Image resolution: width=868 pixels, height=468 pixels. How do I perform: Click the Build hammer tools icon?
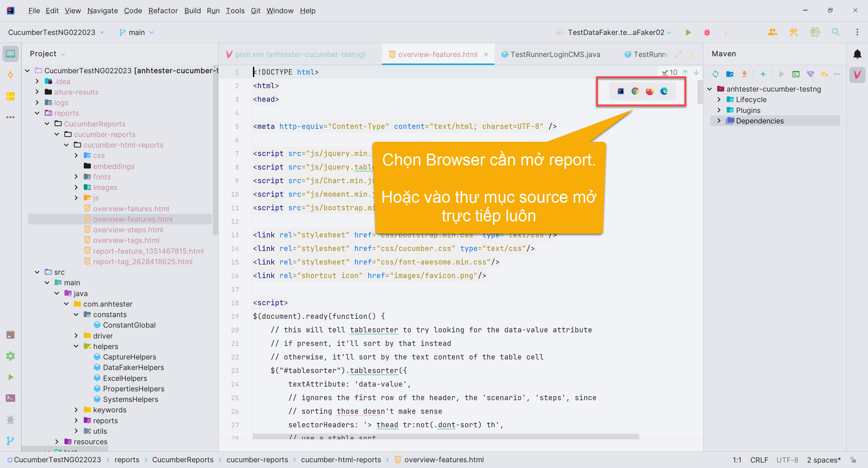click(794, 33)
